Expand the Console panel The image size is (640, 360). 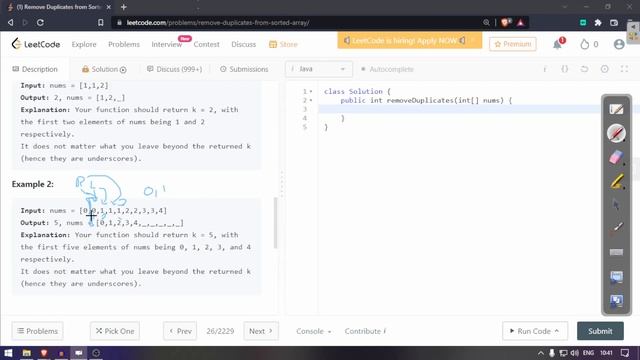pyautogui.click(x=313, y=331)
